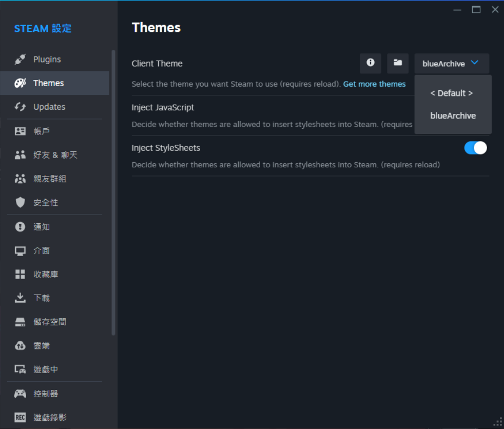Viewport: 504px width, 429px height.
Task: Open the Plugins settings page
Action: [54, 60]
